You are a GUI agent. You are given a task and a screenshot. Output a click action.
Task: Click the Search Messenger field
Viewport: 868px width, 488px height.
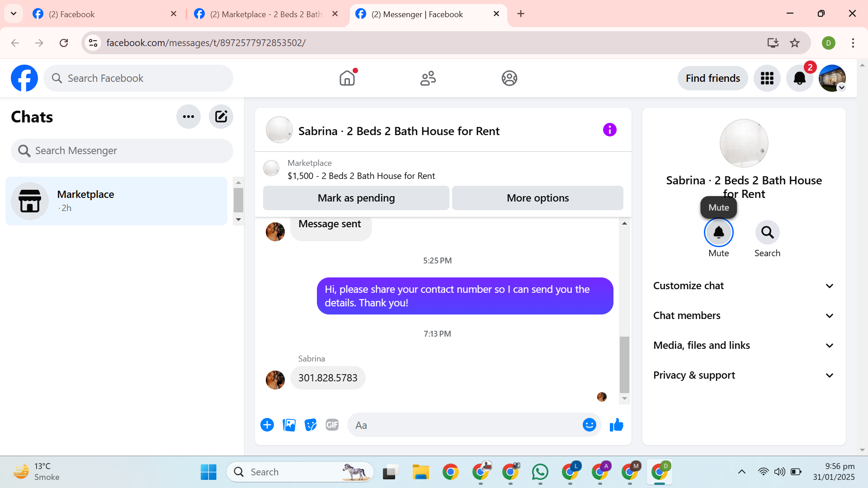122,150
